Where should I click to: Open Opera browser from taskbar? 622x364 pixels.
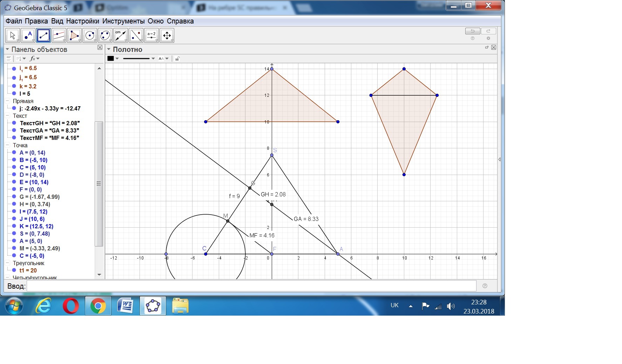[x=71, y=306]
